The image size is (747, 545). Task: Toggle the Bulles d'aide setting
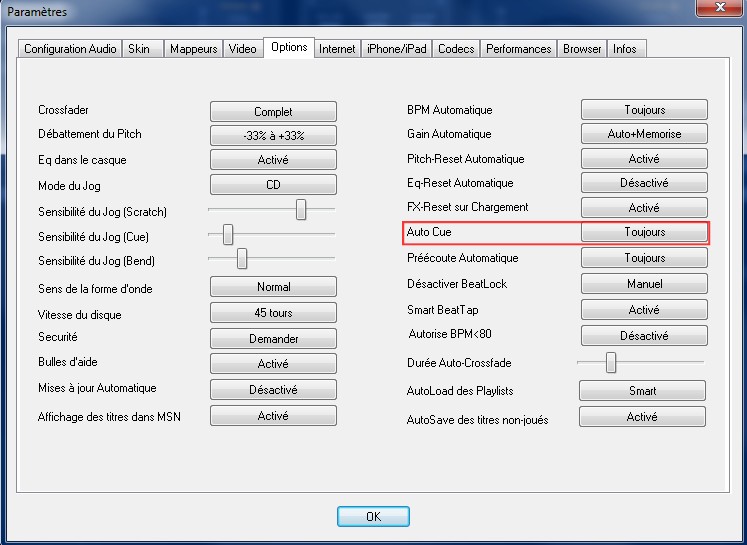point(273,364)
